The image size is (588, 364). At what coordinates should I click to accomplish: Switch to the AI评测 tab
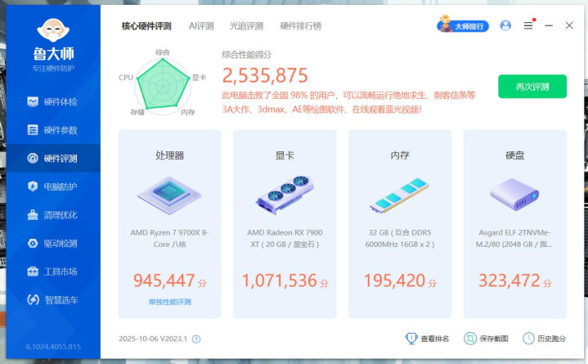pos(201,26)
